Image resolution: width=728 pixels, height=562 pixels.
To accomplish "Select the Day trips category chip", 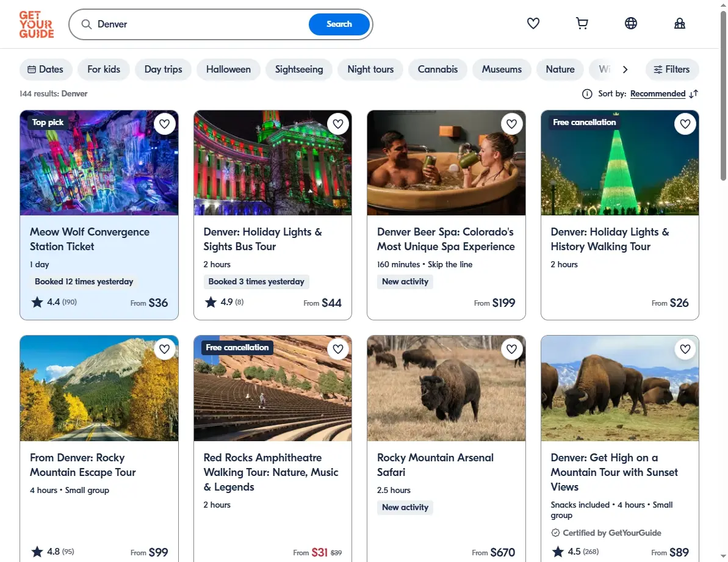I will (x=164, y=69).
